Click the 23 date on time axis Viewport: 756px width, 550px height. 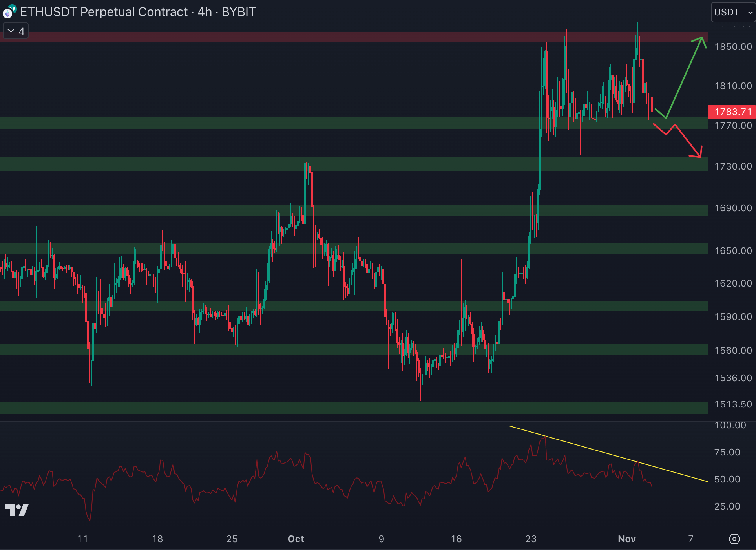[x=531, y=539]
